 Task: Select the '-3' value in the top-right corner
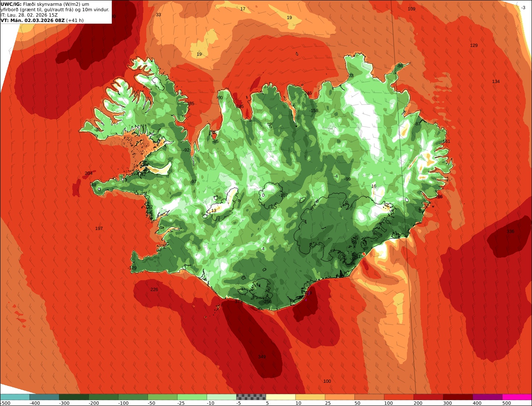tap(523, 7)
